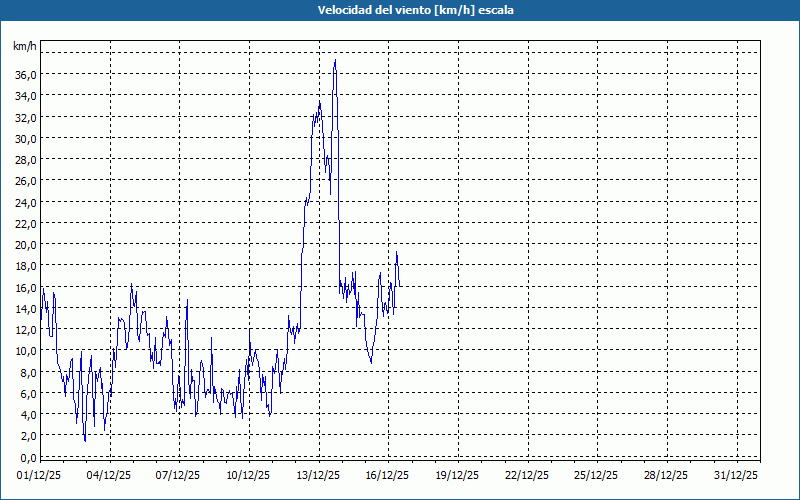Select the 0,0 y-axis value

coord(28,457)
